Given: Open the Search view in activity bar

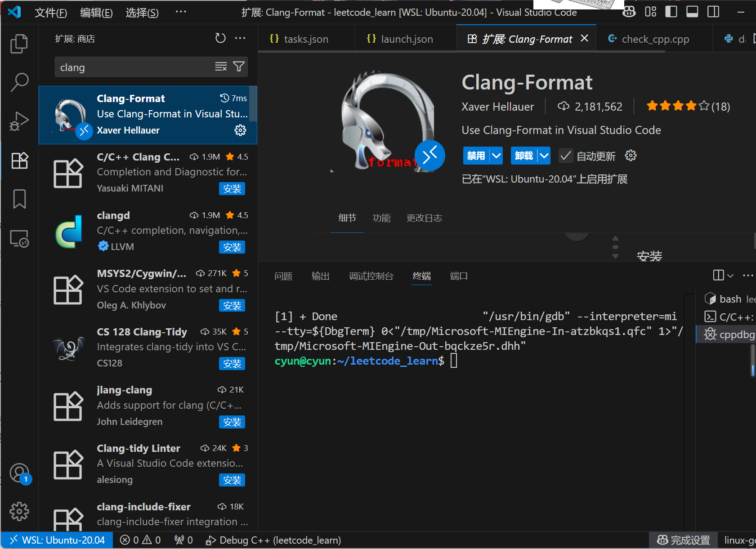Looking at the screenshot, I should (19, 82).
